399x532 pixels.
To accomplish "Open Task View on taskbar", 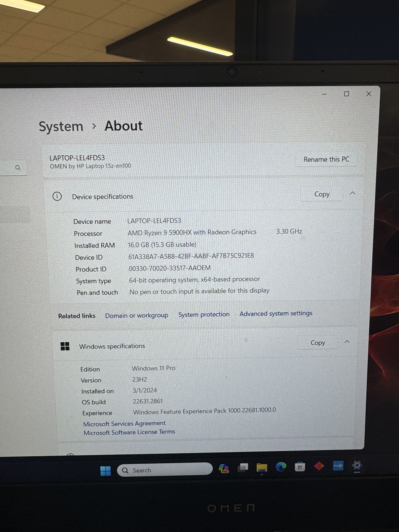I will tap(243, 468).
